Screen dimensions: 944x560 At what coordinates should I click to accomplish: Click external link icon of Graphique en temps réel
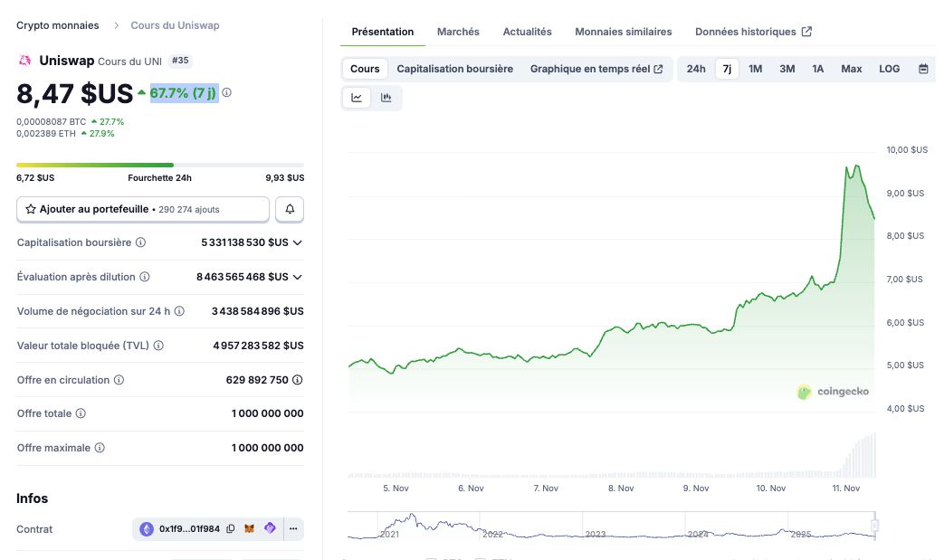(659, 69)
